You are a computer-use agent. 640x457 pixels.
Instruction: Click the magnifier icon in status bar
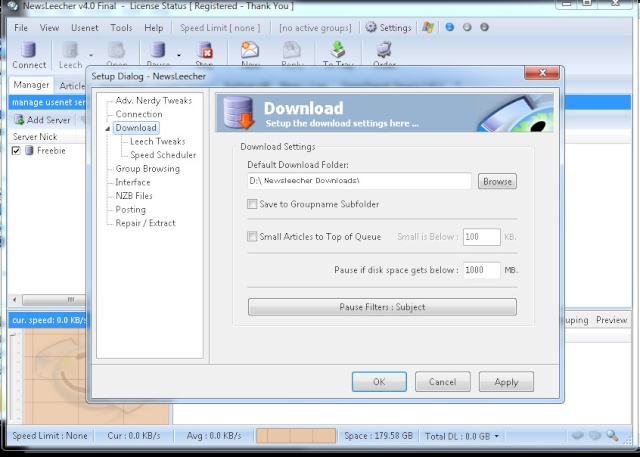612,435
